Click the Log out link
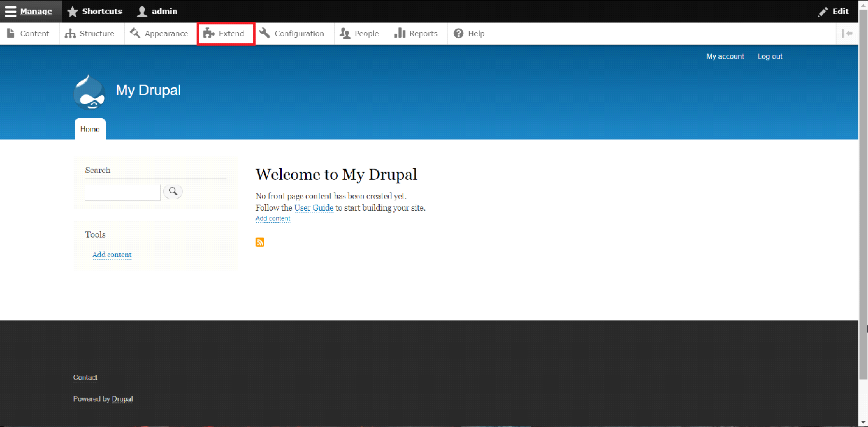This screenshot has width=868, height=427. (769, 57)
